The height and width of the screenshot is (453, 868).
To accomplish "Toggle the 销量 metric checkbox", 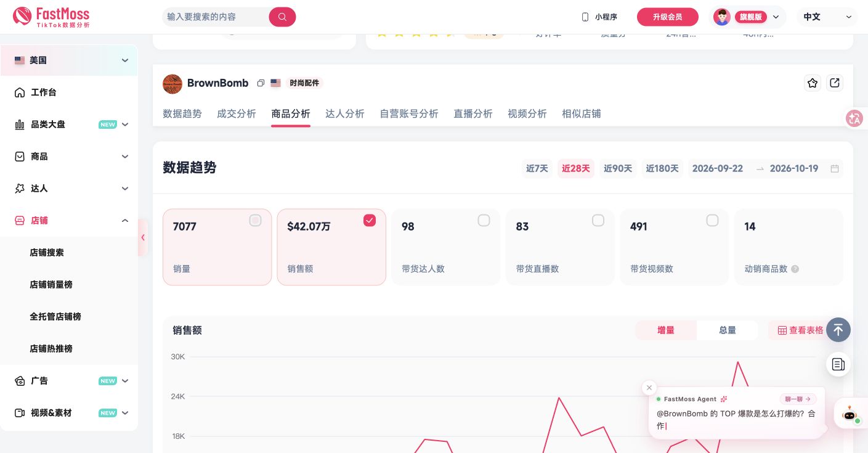I will [255, 221].
